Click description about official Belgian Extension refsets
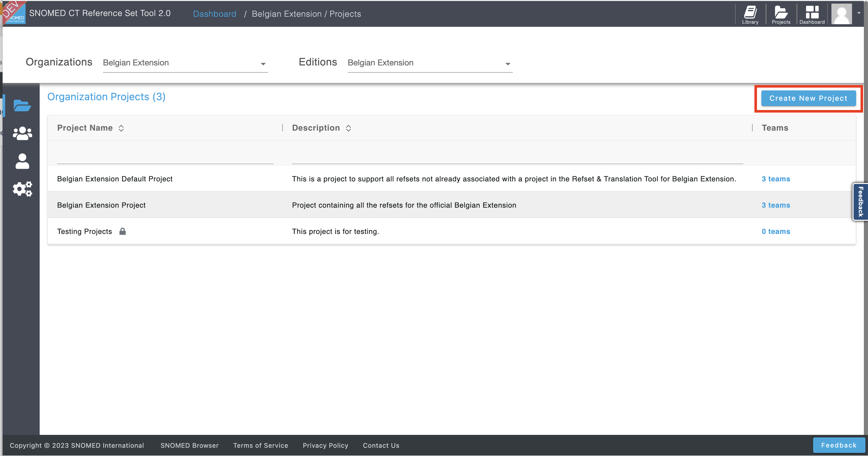 pos(404,205)
